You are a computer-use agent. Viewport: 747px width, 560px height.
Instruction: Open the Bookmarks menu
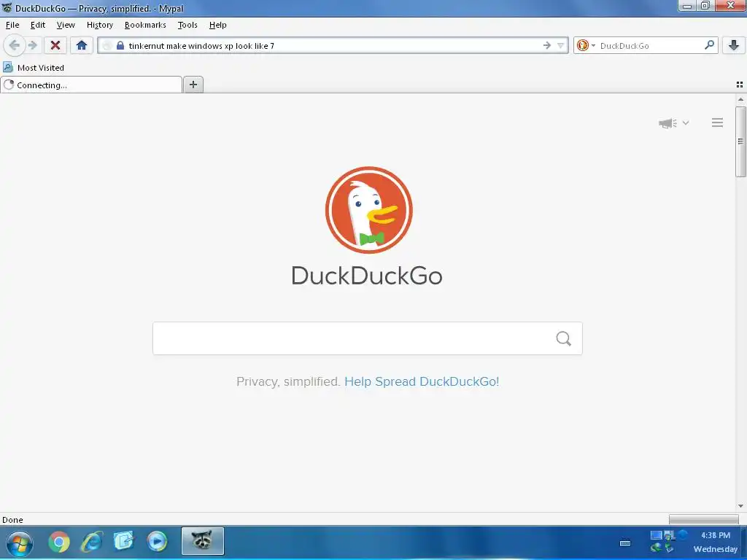pos(145,26)
